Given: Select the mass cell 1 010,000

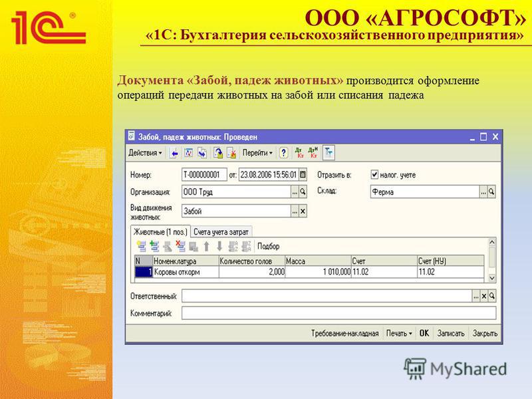Looking at the screenshot, I should click(318, 272).
